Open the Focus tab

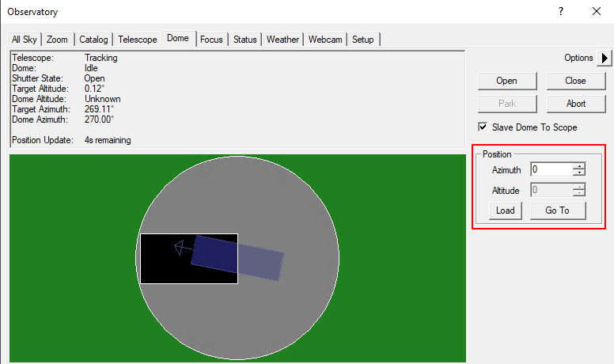[x=211, y=40]
